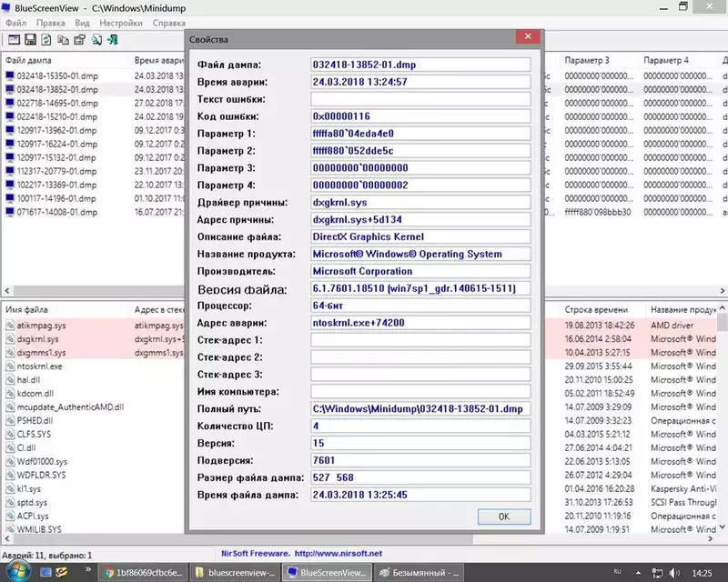Click the Find magnifier toolbar icon
The image size is (728, 582).
tap(96, 40)
